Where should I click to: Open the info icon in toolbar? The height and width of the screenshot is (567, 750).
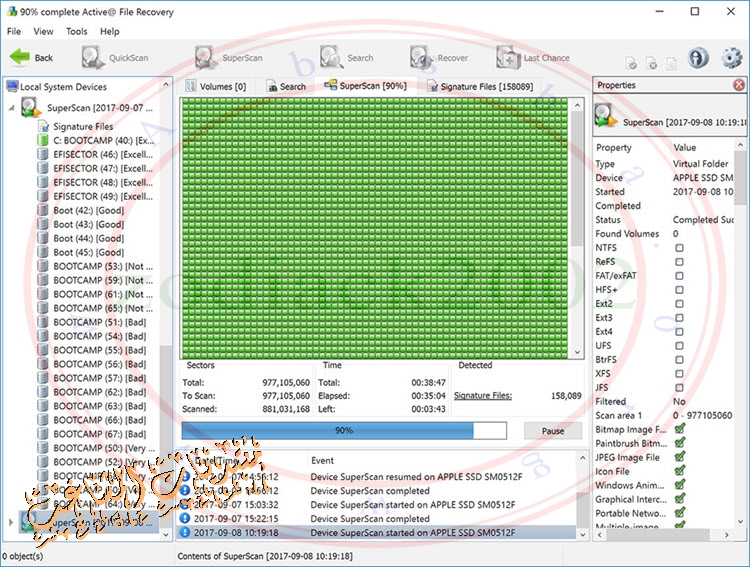click(698, 58)
